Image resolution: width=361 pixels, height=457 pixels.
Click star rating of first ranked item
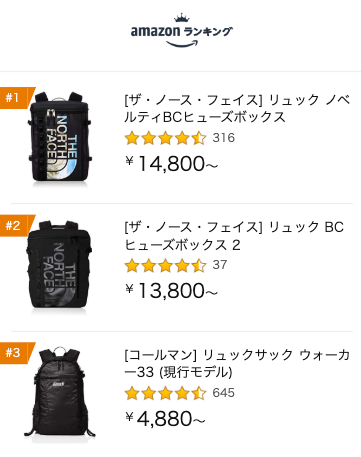165,138
